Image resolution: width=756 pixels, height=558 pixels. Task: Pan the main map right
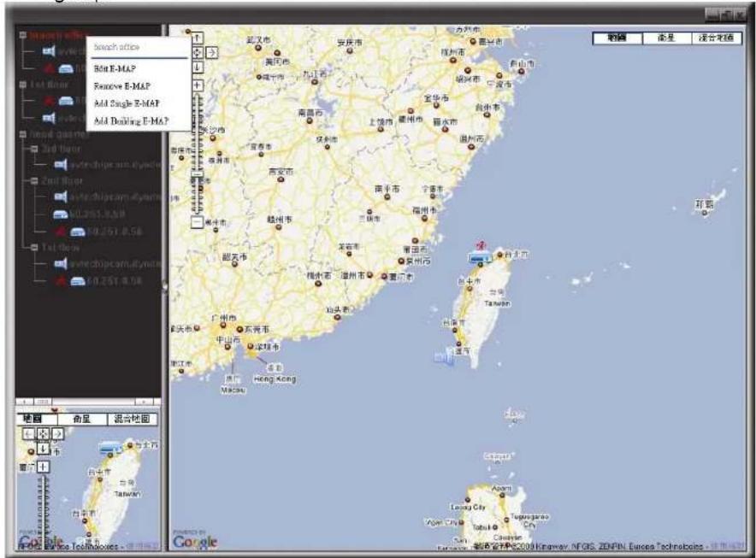[211, 52]
